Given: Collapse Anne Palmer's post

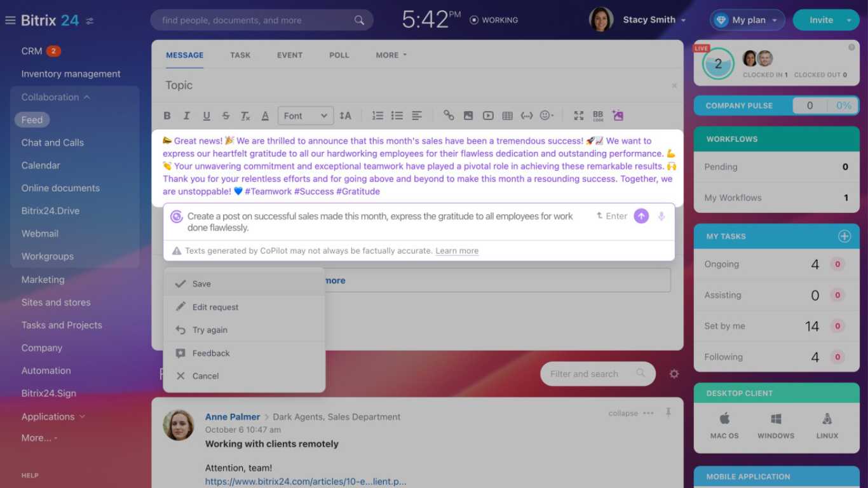Looking at the screenshot, I should click(x=623, y=413).
